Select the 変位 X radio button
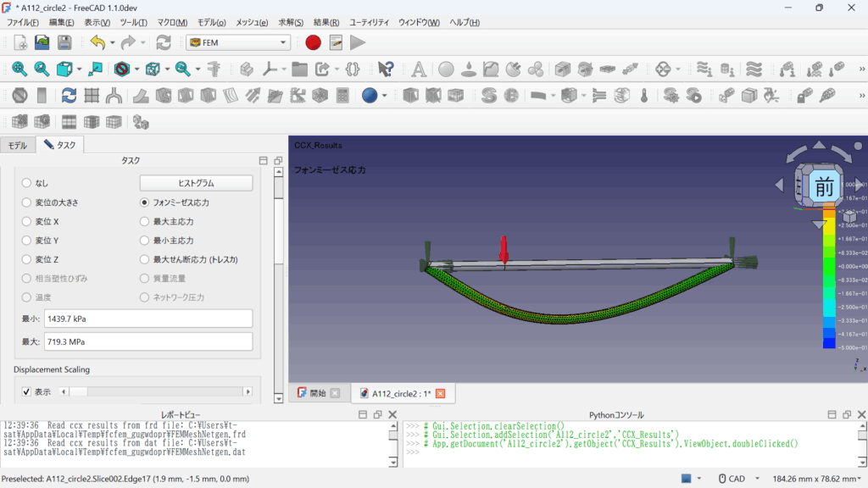Screen dimensions: 868x488 (26, 221)
